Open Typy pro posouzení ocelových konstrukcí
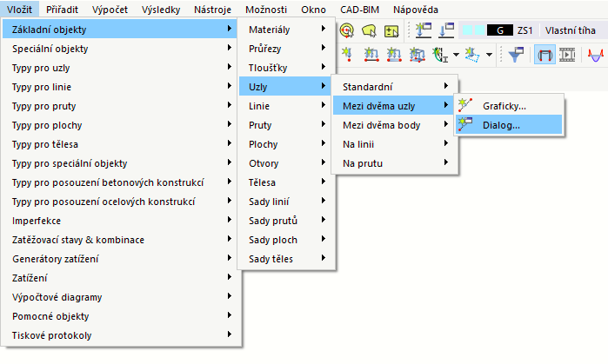This screenshot has width=608, height=364. pos(119,202)
